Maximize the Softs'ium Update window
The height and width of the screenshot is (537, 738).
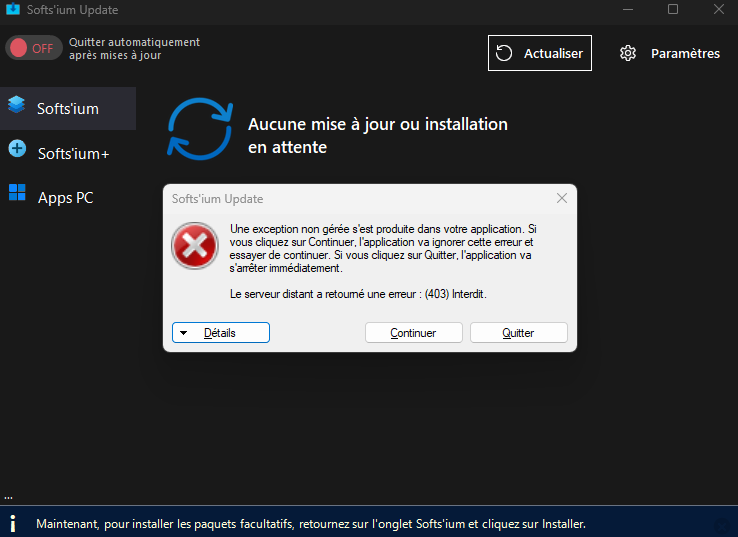673,9
